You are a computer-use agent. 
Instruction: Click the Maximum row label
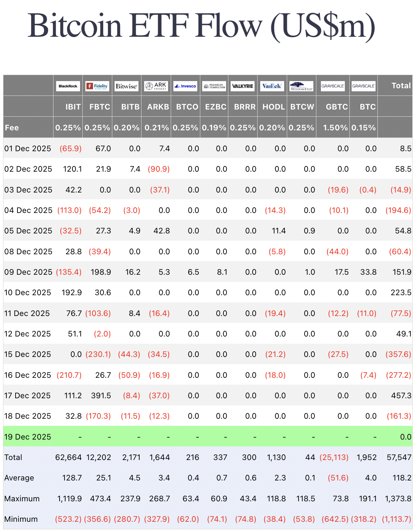[x=22, y=499]
